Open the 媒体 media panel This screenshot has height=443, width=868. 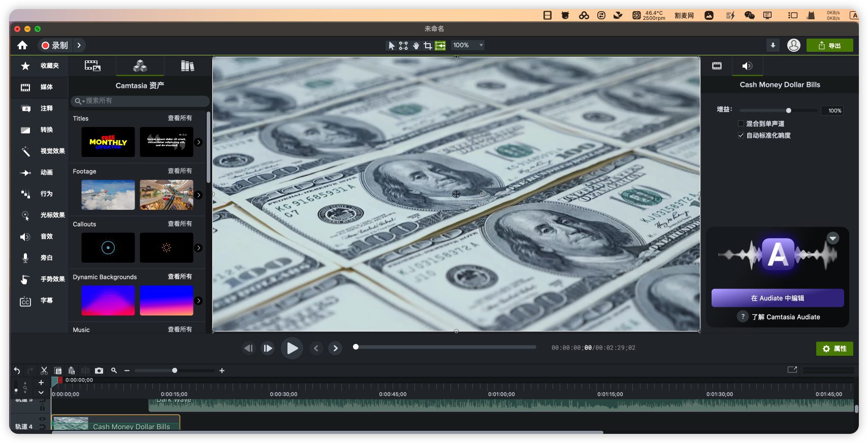pyautogui.click(x=40, y=87)
